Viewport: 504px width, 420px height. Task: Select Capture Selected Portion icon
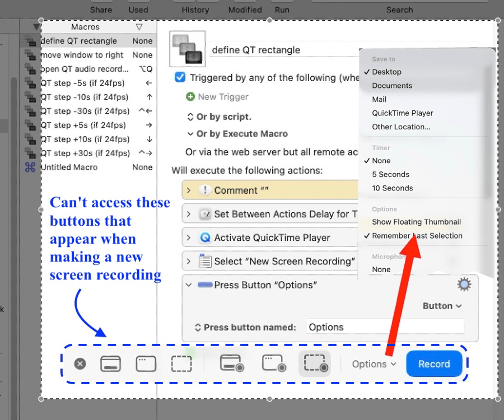tap(181, 364)
